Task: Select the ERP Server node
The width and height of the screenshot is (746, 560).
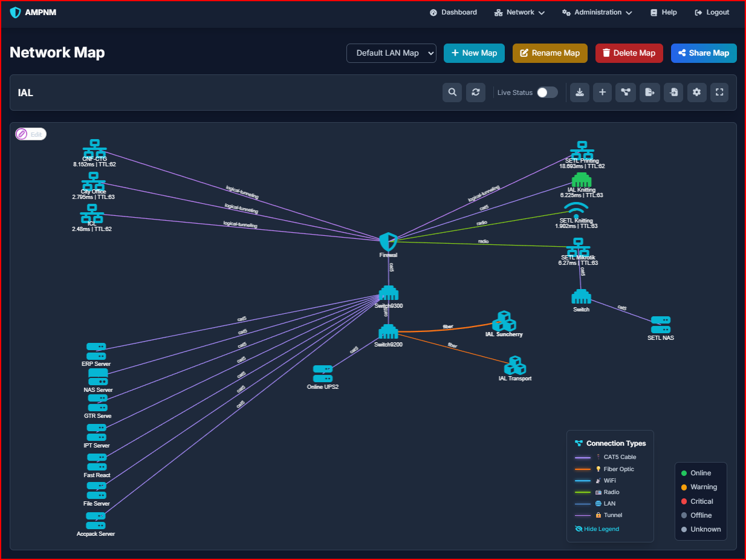Action: pos(96,351)
